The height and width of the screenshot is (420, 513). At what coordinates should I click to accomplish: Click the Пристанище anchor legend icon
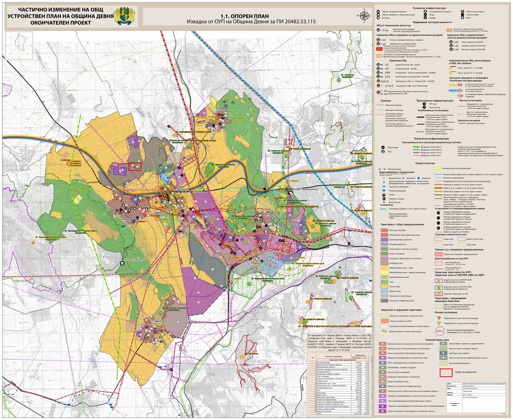tap(424, 107)
